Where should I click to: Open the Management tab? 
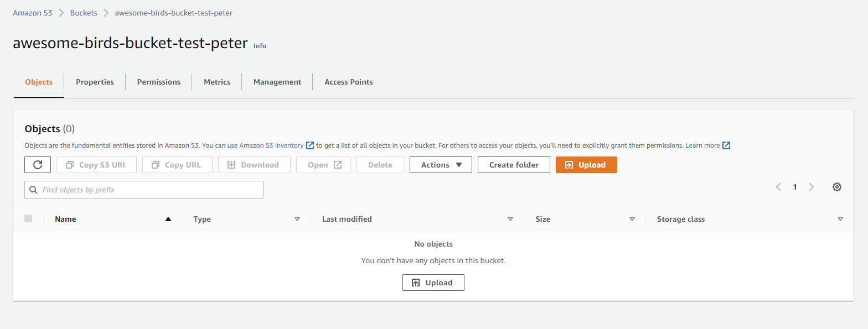tap(277, 82)
